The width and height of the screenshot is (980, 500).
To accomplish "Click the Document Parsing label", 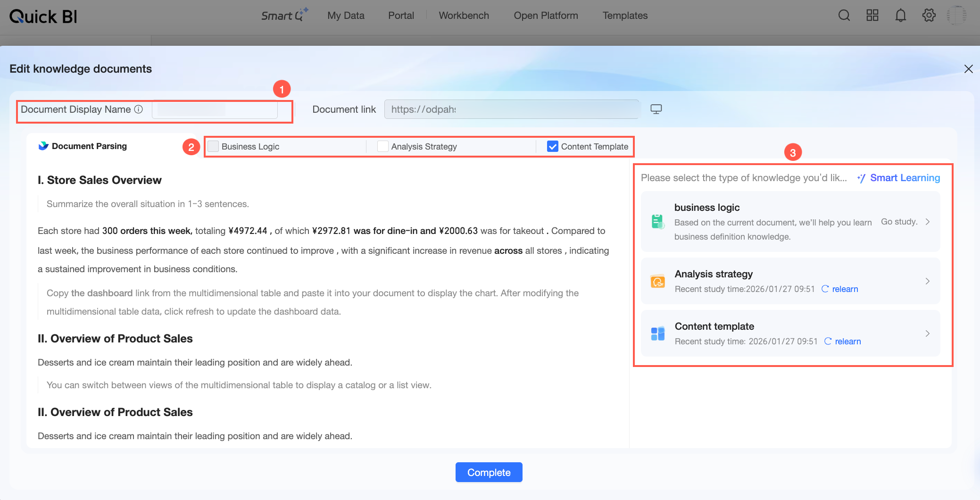I will tap(89, 146).
